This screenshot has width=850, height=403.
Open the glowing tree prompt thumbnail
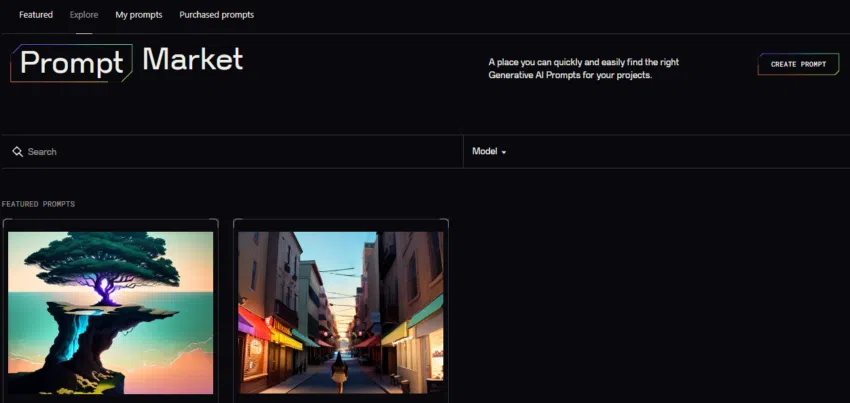[x=111, y=313]
